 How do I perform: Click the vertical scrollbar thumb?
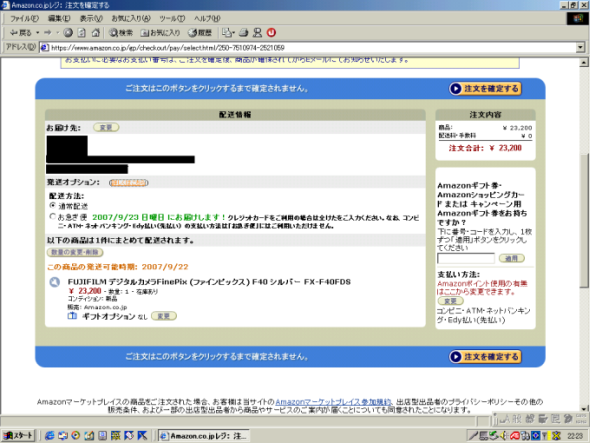(x=584, y=221)
